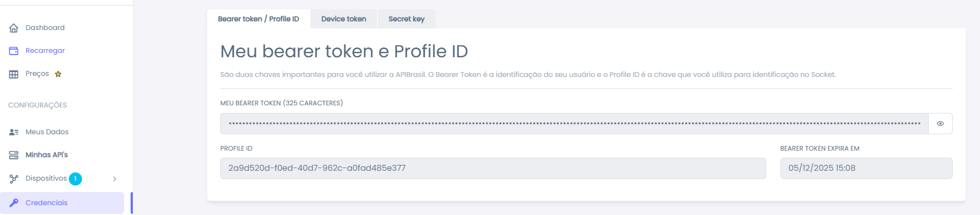Click the bearer token expiration date field
Viewport: 980px width, 215px height.
[x=866, y=168]
